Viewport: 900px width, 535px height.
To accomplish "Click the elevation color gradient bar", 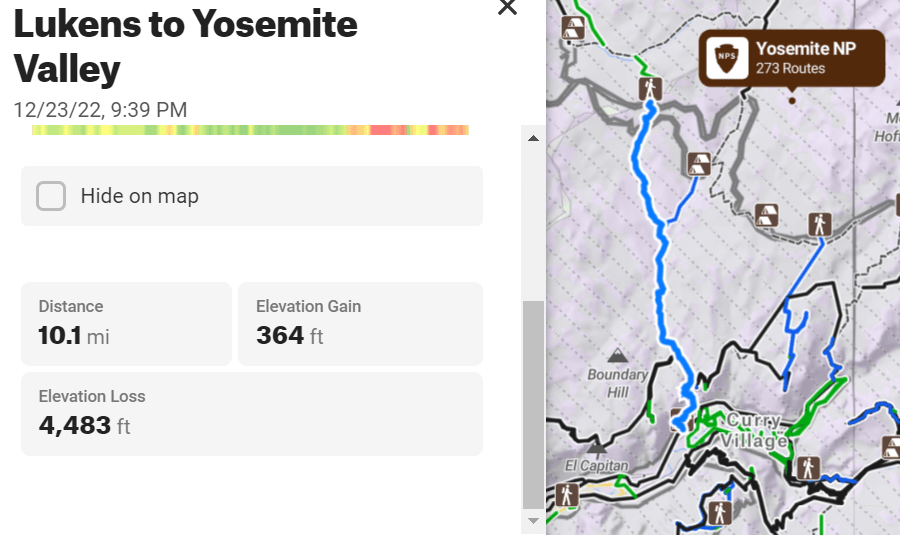I will tap(250, 130).
